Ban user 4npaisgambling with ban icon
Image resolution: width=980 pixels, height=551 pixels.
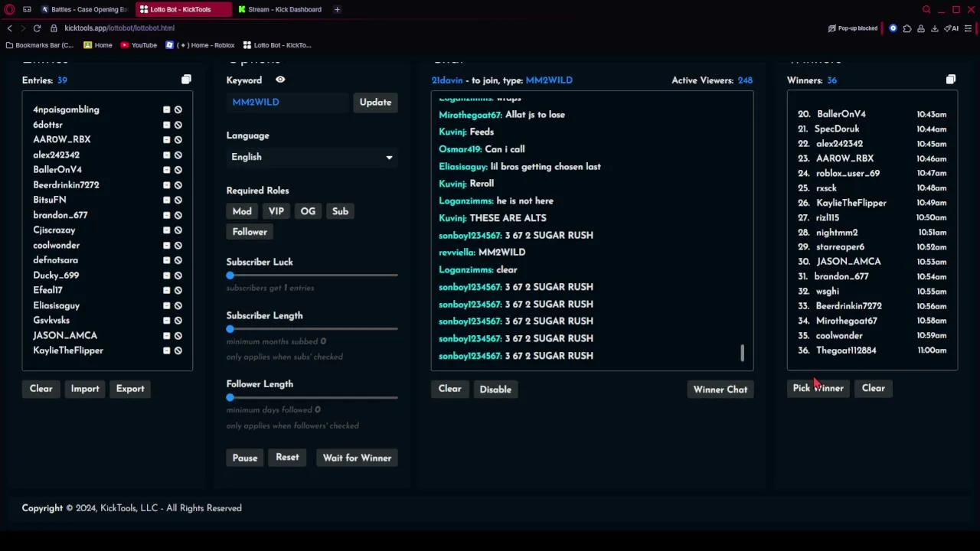(178, 109)
